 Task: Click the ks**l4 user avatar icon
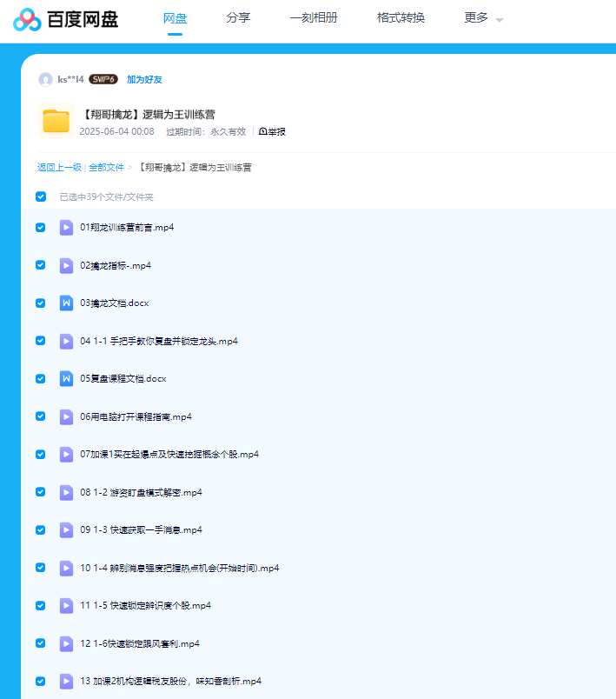click(x=45, y=80)
